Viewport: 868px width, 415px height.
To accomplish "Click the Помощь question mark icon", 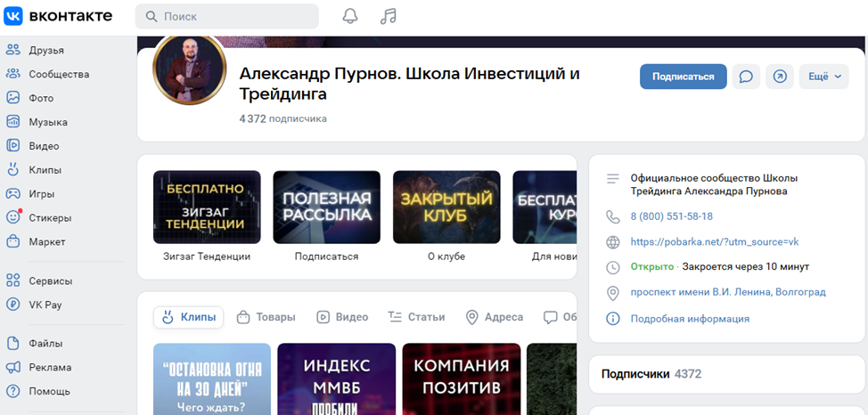I will point(12,391).
